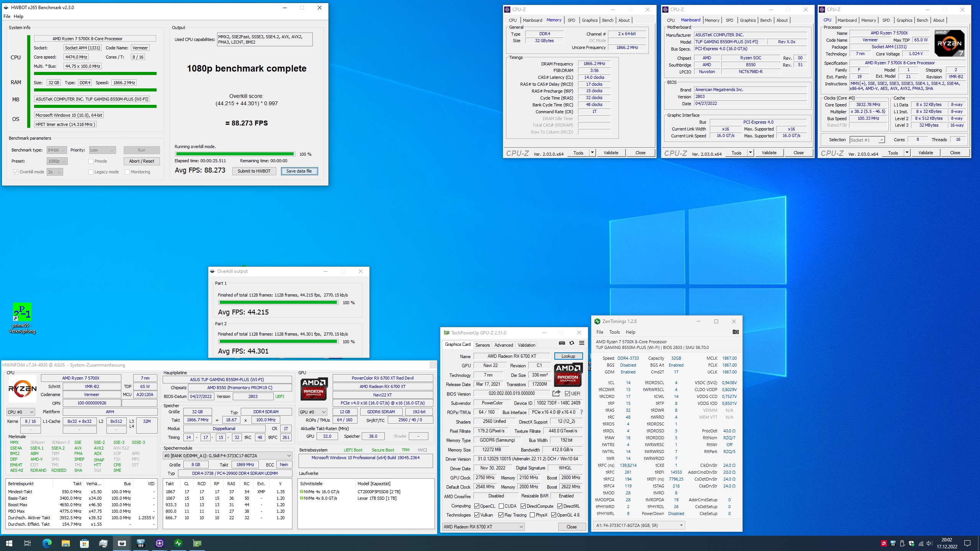Open Task View from the taskbar

[x=28, y=543]
